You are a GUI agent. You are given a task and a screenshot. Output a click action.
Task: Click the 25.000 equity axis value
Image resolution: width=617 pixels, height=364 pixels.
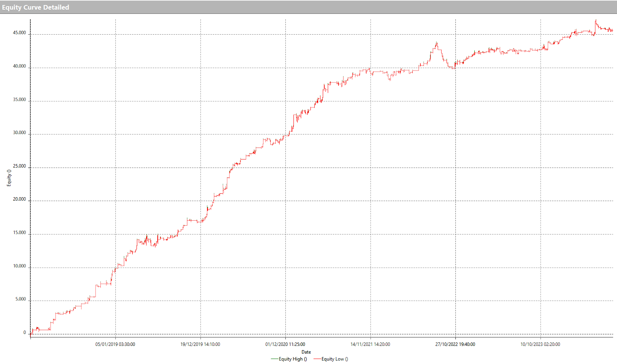tap(19, 166)
